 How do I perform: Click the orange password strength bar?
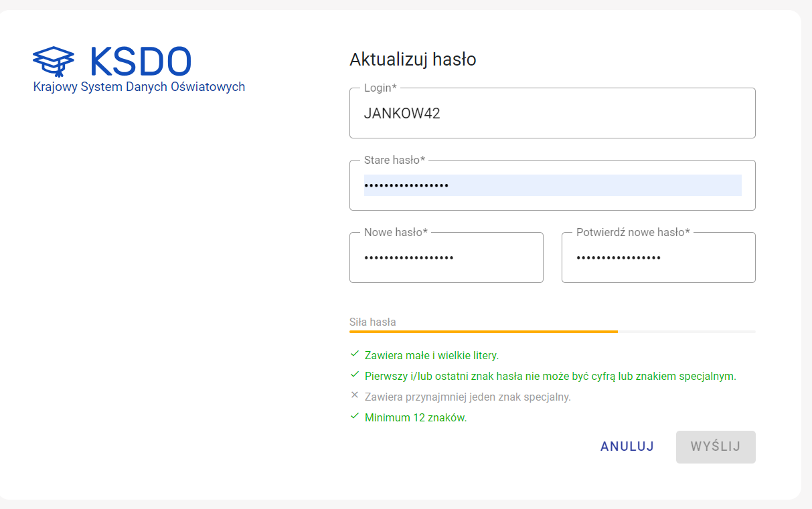tap(483, 331)
